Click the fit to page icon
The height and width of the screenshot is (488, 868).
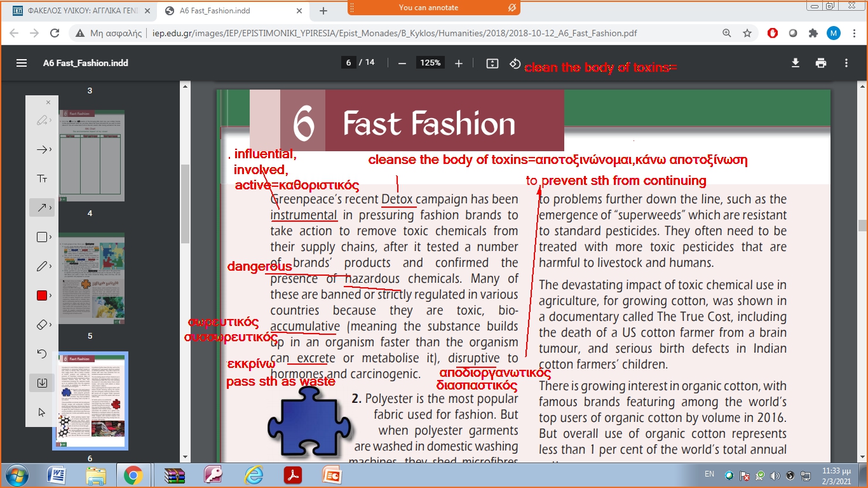(492, 63)
